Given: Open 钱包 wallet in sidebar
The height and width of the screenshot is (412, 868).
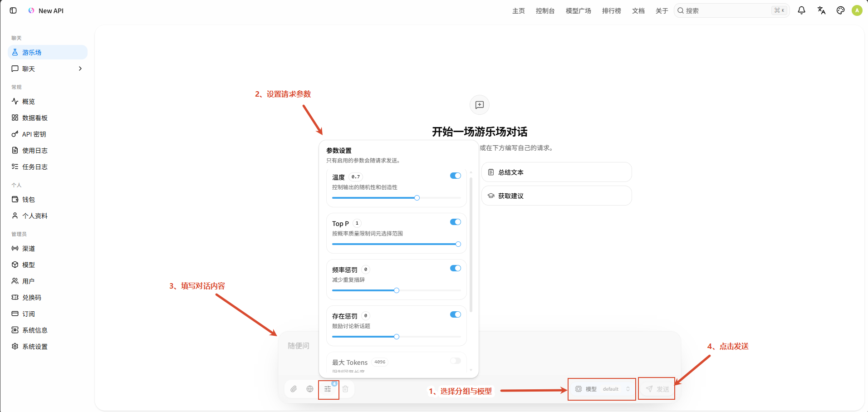Looking at the screenshot, I should pyautogui.click(x=48, y=199).
